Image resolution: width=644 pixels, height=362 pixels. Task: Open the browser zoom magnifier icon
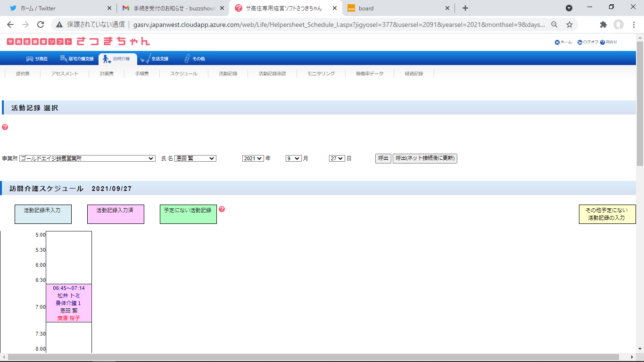(x=554, y=25)
